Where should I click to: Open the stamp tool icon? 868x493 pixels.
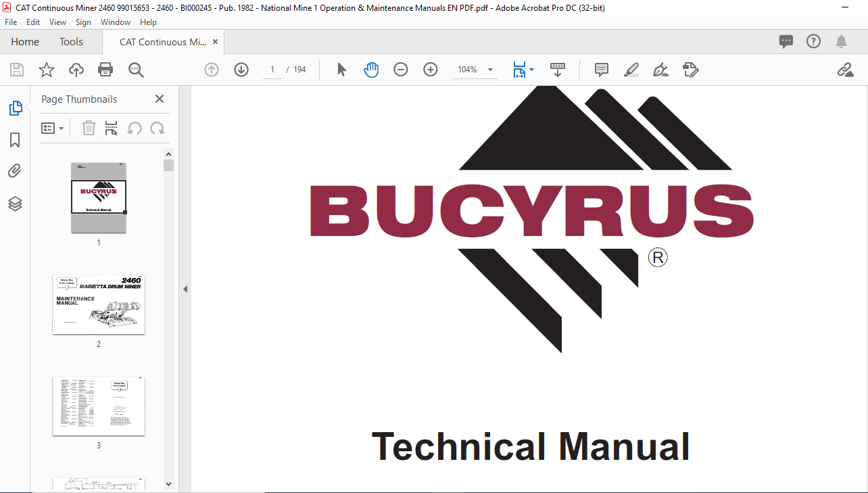pyautogui.click(x=690, y=70)
